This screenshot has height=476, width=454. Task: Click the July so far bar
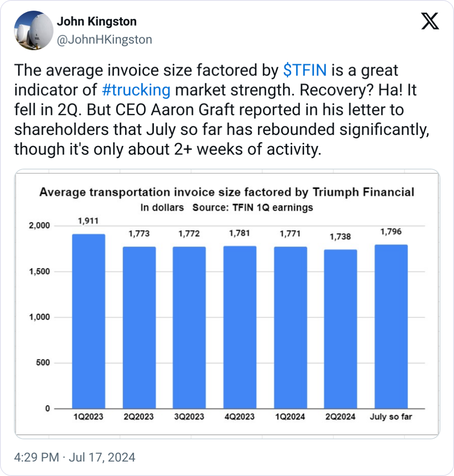click(391, 327)
